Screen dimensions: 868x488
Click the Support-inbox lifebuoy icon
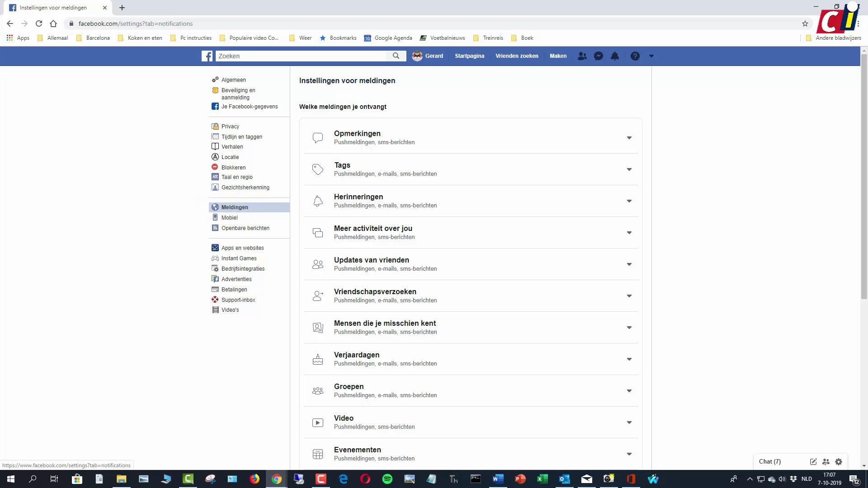pyautogui.click(x=215, y=300)
